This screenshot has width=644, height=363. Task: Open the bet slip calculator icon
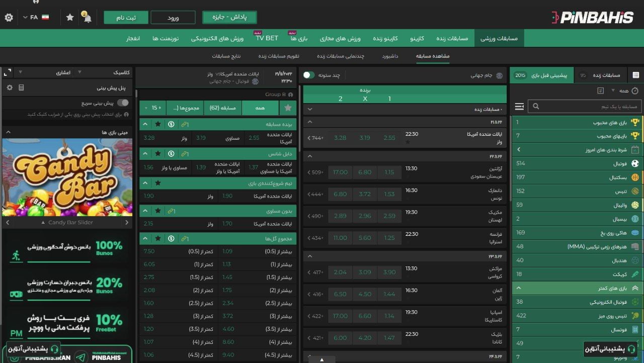point(21,88)
